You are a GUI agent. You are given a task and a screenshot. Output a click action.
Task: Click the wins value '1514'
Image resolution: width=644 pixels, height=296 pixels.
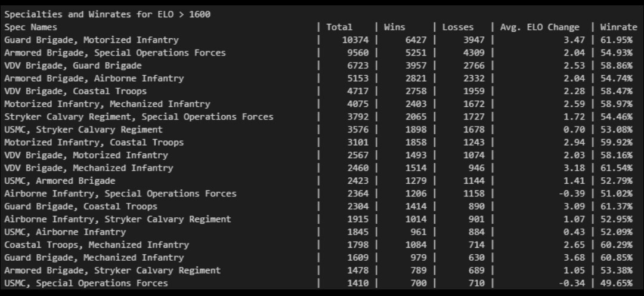coord(416,168)
